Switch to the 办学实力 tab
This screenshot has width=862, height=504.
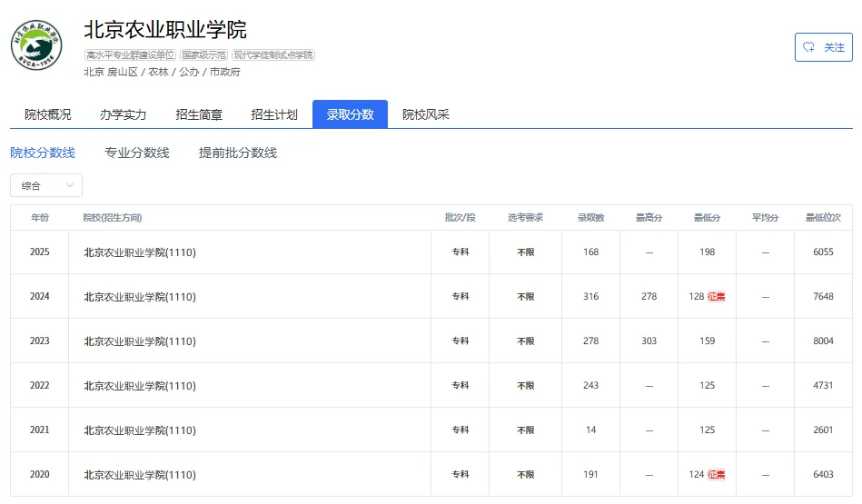click(x=124, y=114)
